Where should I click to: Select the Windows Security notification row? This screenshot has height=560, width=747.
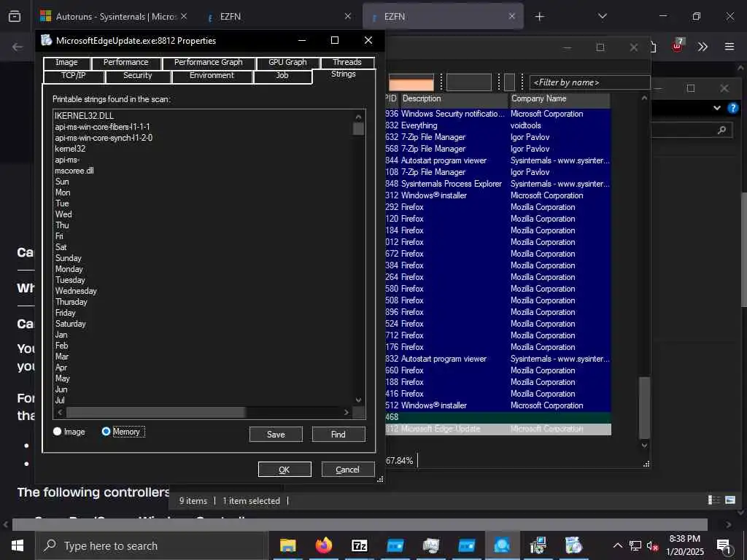tap(498, 114)
